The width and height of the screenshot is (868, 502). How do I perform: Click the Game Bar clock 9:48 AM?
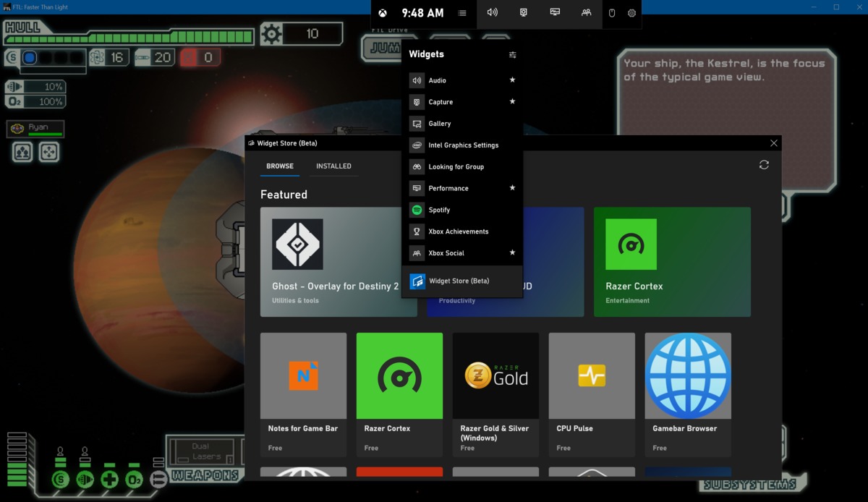tap(422, 13)
